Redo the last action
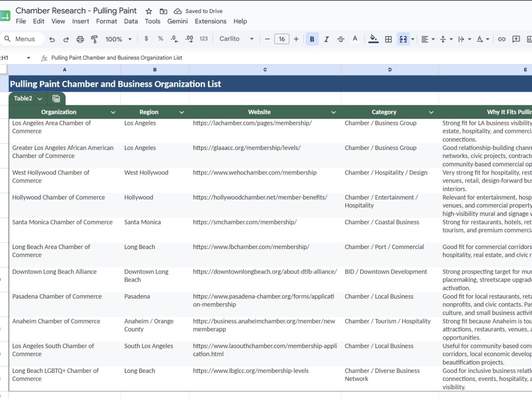 click(x=66, y=39)
